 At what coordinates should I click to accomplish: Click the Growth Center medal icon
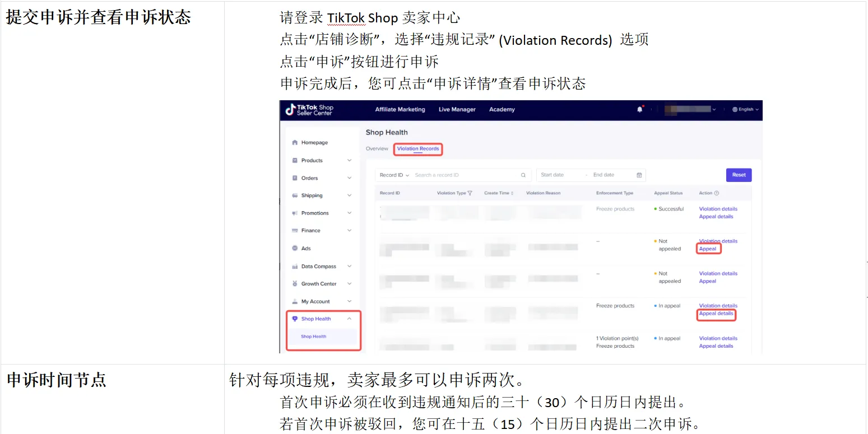point(295,284)
